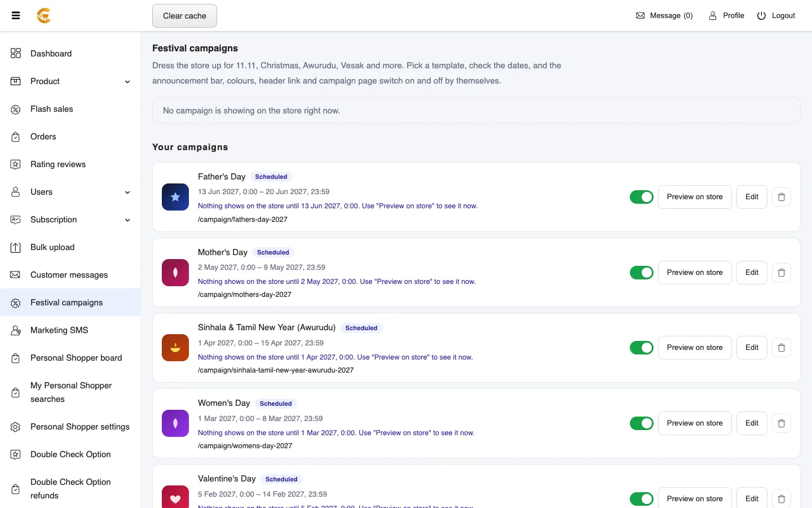Click the Mother's Day maroon thumbnail
Image resolution: width=812 pixels, height=508 pixels.
175,273
